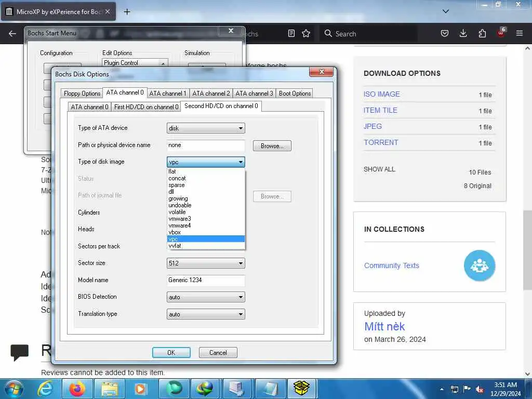Open Type of ATA device dropdown

point(206,128)
